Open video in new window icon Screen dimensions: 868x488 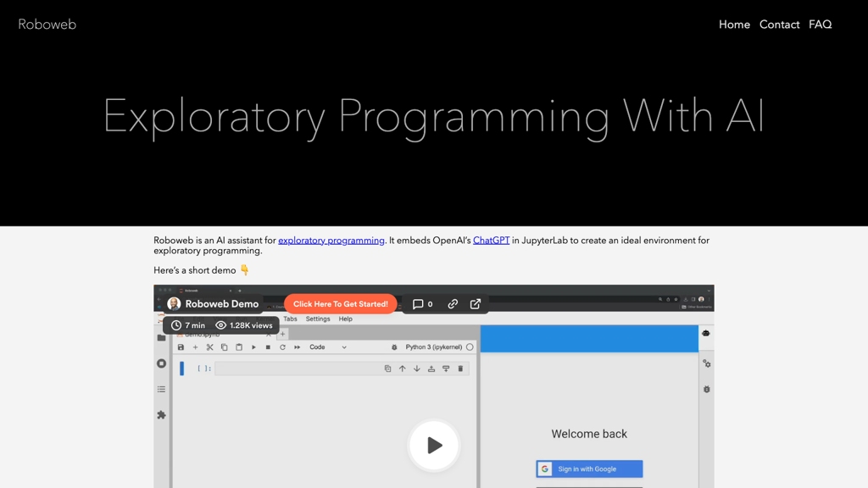[476, 304]
